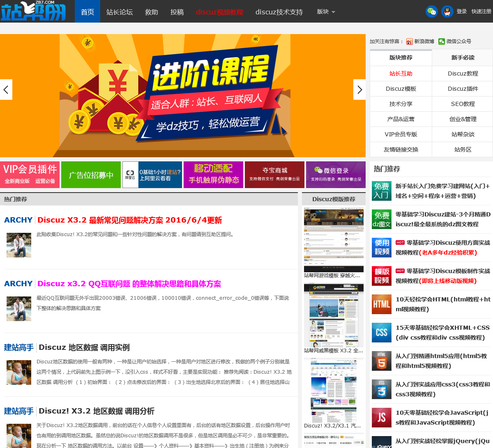Click the 阿里云 ad banner

[152, 175]
